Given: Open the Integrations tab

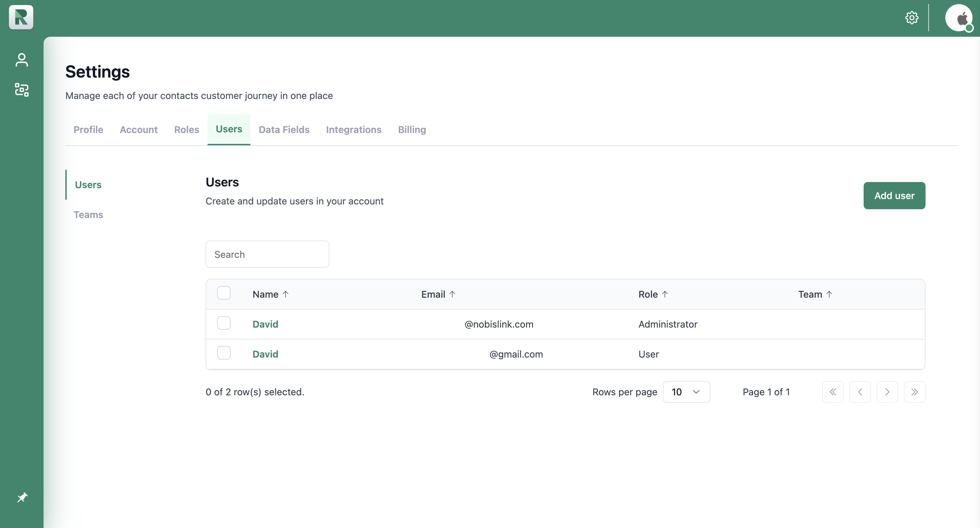Looking at the screenshot, I should click(x=354, y=130).
